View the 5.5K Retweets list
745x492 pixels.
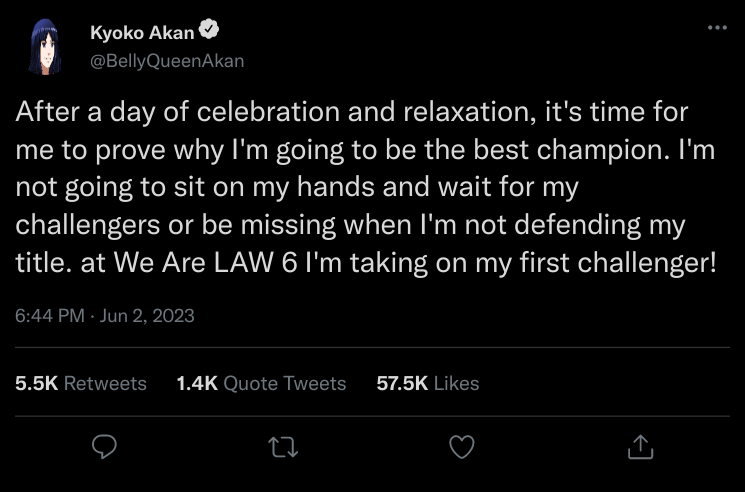(x=81, y=383)
